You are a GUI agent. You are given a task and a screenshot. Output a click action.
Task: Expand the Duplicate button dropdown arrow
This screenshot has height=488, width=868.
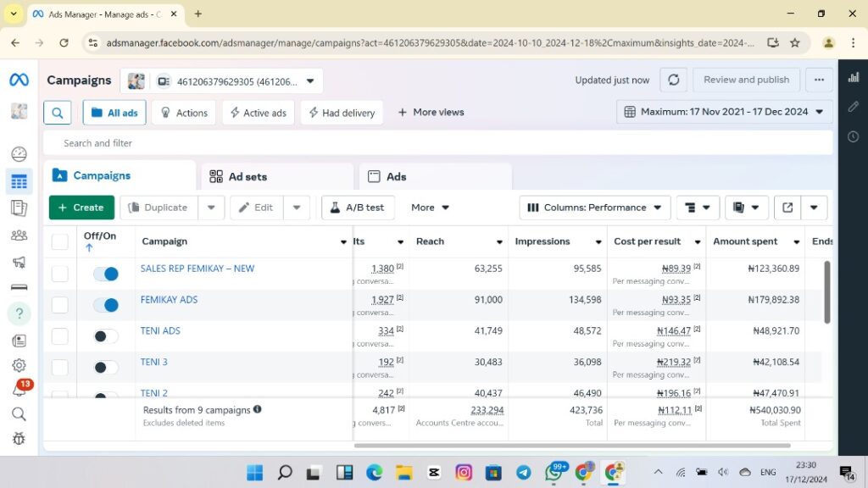click(212, 208)
